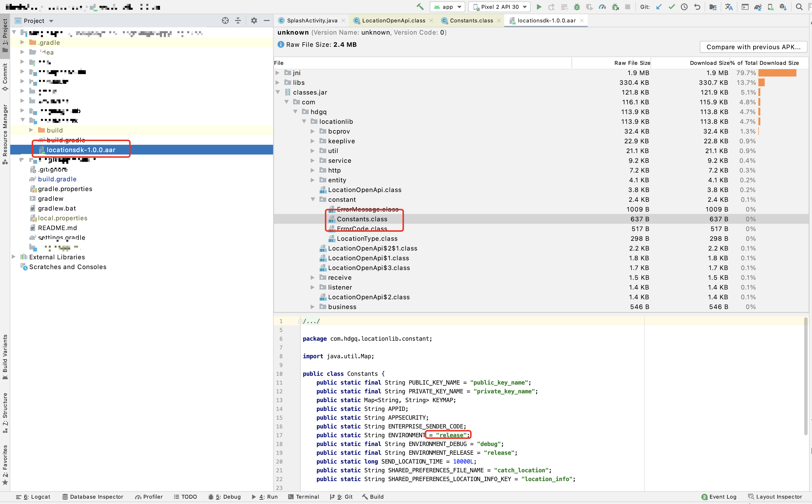Image resolution: width=812 pixels, height=504 pixels.
Task: Open the Commit side tab
Action: [x=5, y=77]
